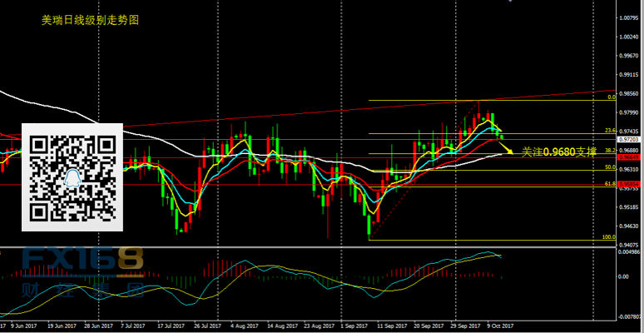
Task: Click the 50.0 Fibonacci level label
Action: [x=609, y=167]
